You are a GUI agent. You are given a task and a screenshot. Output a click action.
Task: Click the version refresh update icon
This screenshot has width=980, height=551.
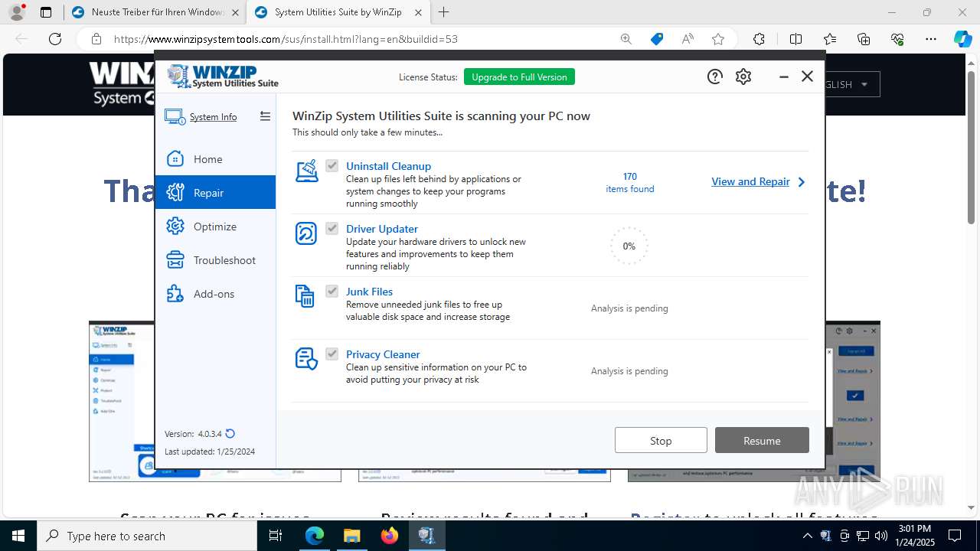[230, 433]
